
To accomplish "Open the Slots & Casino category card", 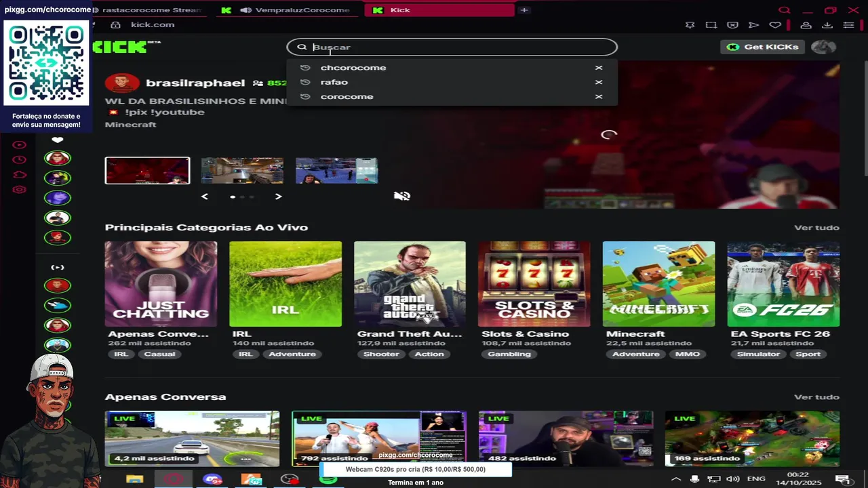I will coord(534,284).
